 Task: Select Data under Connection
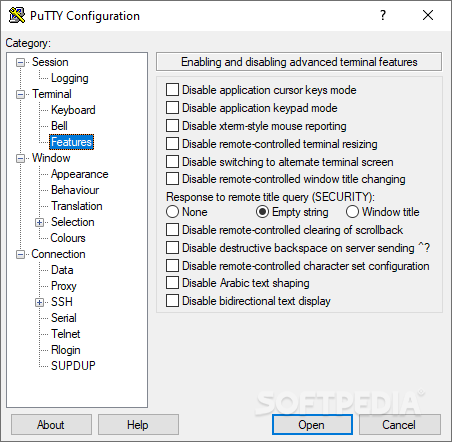[x=62, y=270]
